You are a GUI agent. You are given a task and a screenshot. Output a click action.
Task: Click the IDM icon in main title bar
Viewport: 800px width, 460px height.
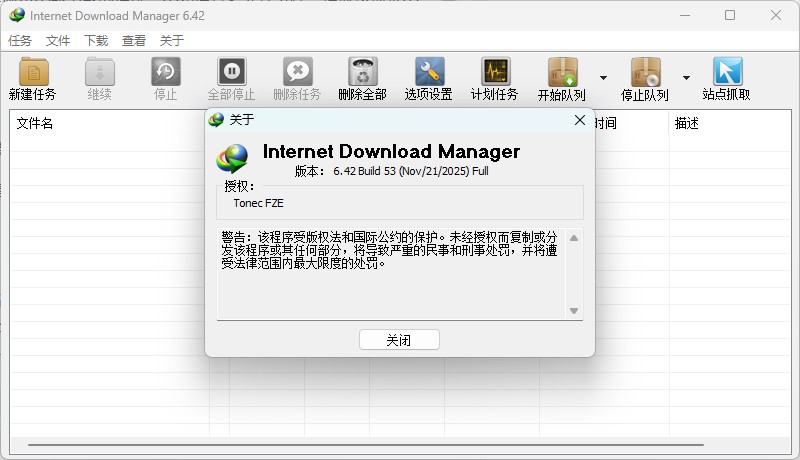tap(17, 15)
